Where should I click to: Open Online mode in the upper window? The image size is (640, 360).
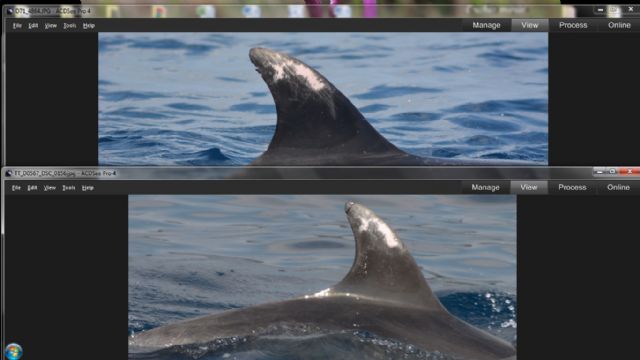pos(619,25)
